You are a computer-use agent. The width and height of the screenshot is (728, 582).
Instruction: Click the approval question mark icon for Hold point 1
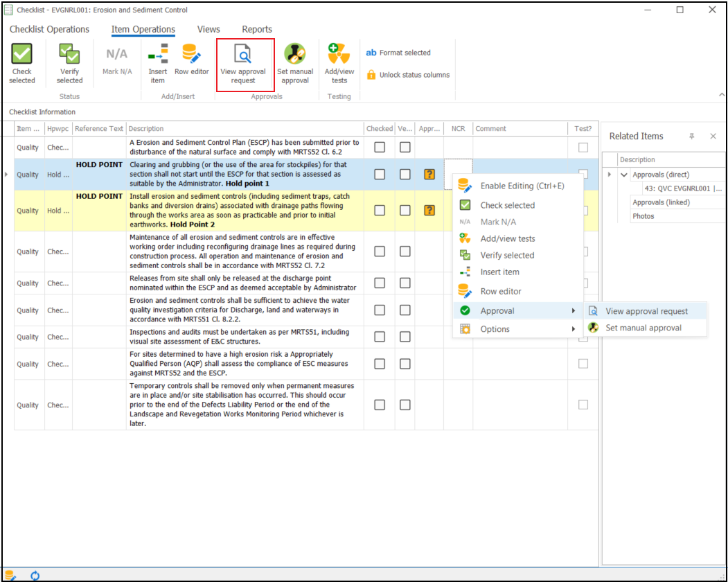[x=429, y=174]
